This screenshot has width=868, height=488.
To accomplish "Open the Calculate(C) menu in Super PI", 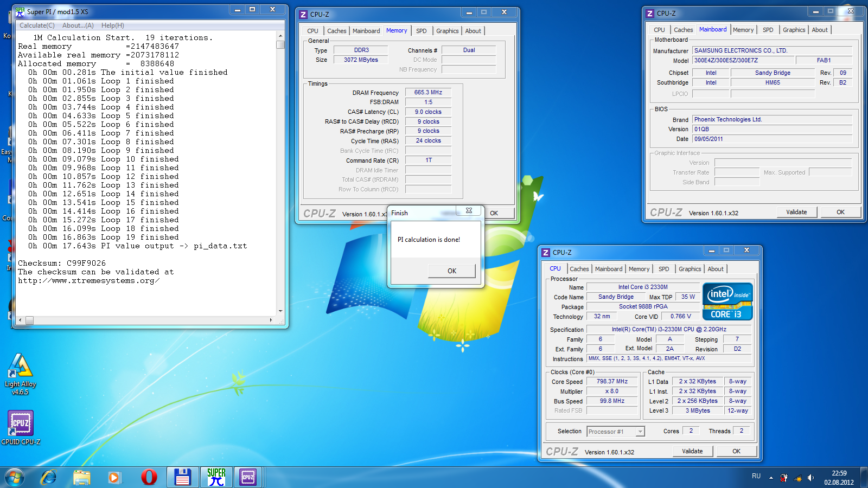I will coord(37,25).
